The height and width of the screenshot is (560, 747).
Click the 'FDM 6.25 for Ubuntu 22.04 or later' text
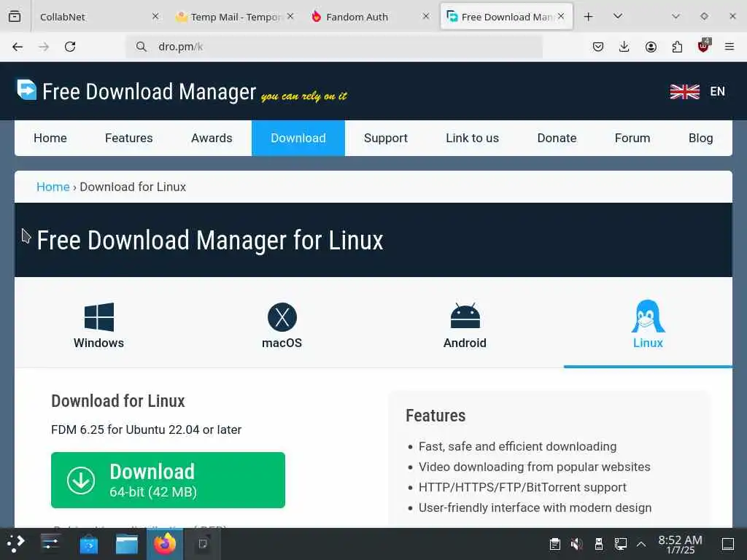tap(146, 429)
